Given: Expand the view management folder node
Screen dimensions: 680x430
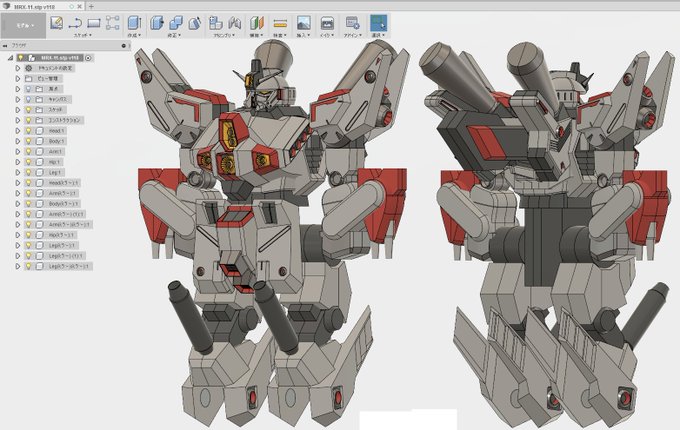Looking at the screenshot, I should pos(18,78).
